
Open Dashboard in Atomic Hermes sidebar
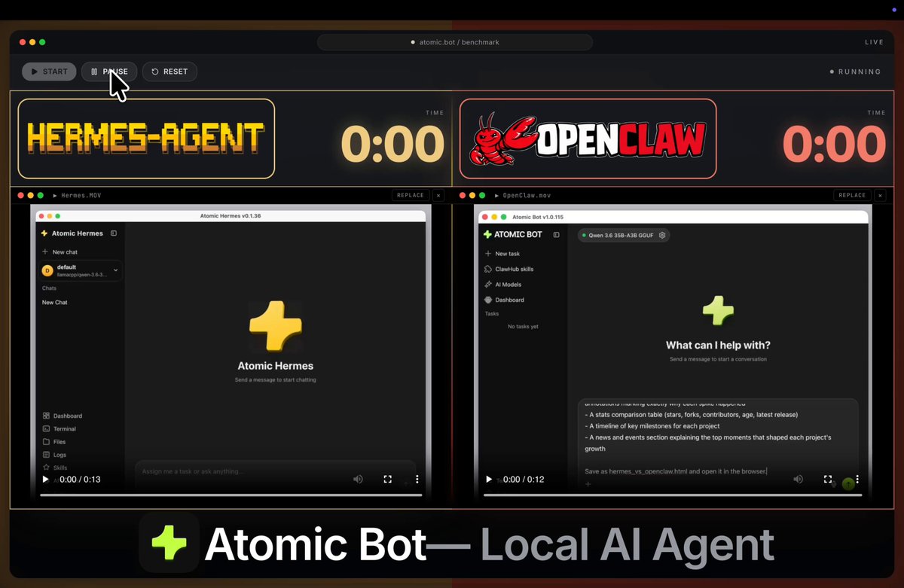click(63, 416)
